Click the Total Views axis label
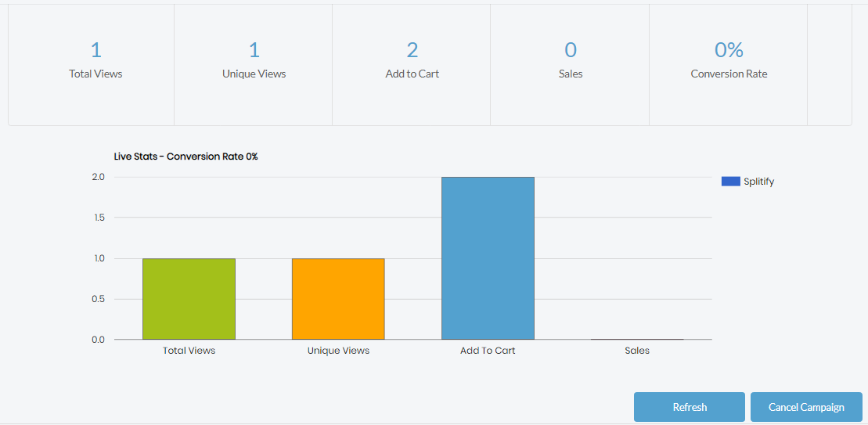868x425 pixels. coord(189,351)
